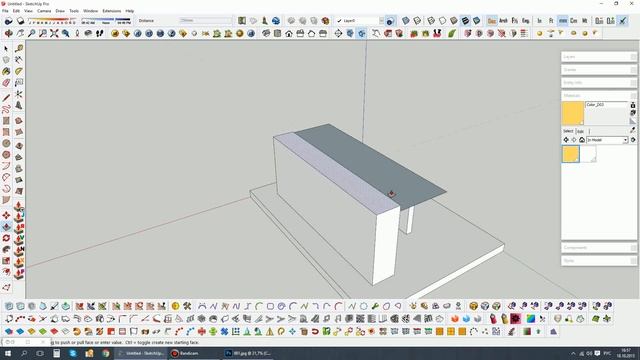
Task: Switch to the Edit tab in Materials
Action: (x=580, y=131)
